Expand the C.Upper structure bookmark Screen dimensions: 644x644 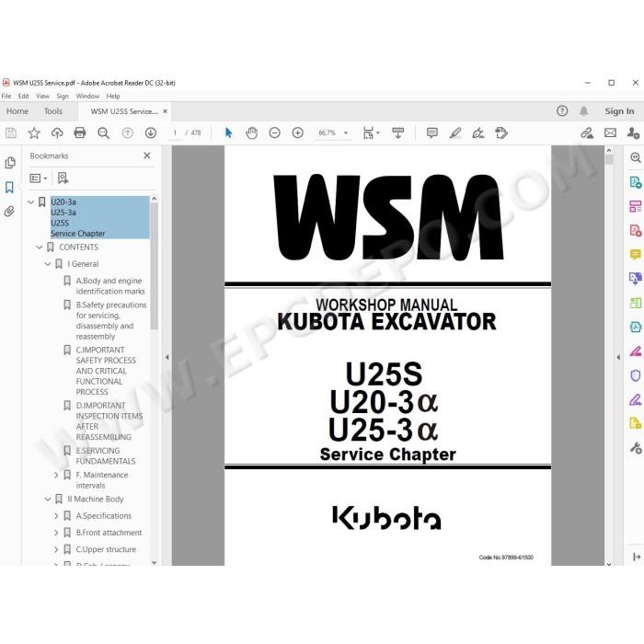[56, 549]
